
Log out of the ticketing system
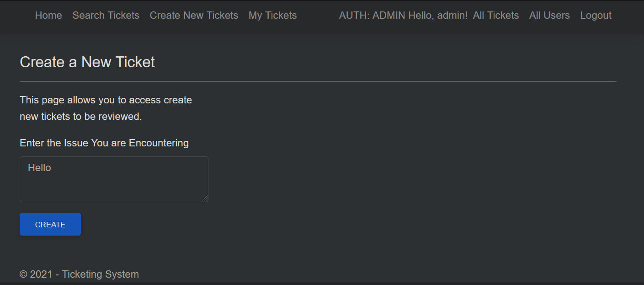click(x=596, y=15)
